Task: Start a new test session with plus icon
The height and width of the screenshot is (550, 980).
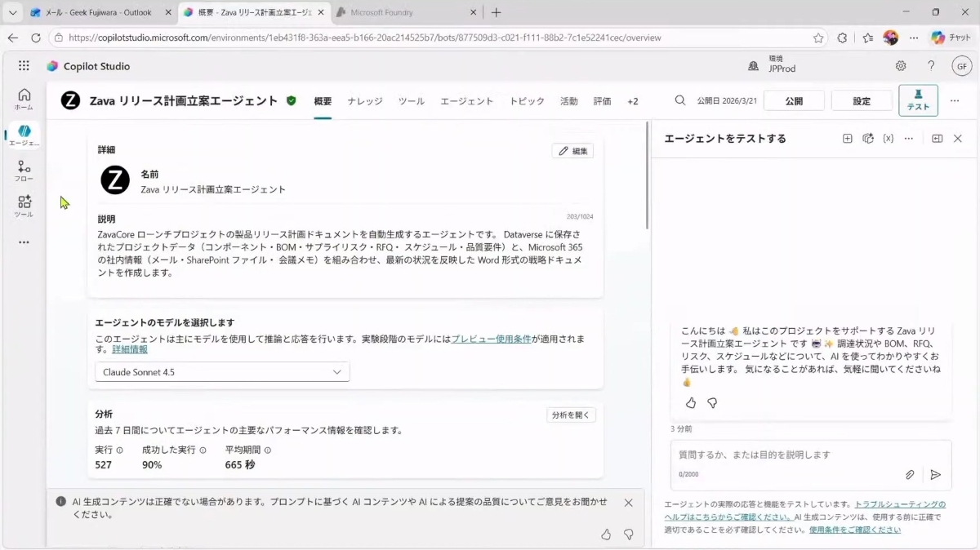Action: coord(847,139)
